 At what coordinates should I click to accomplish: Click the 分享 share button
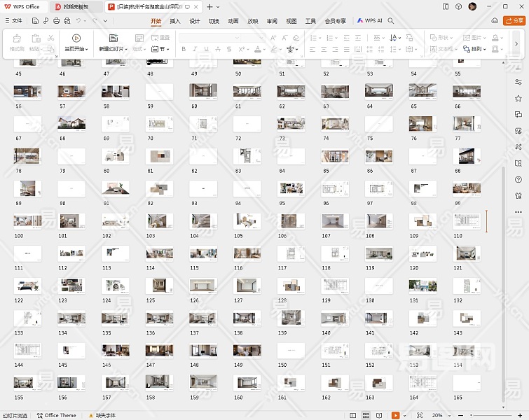click(x=514, y=21)
